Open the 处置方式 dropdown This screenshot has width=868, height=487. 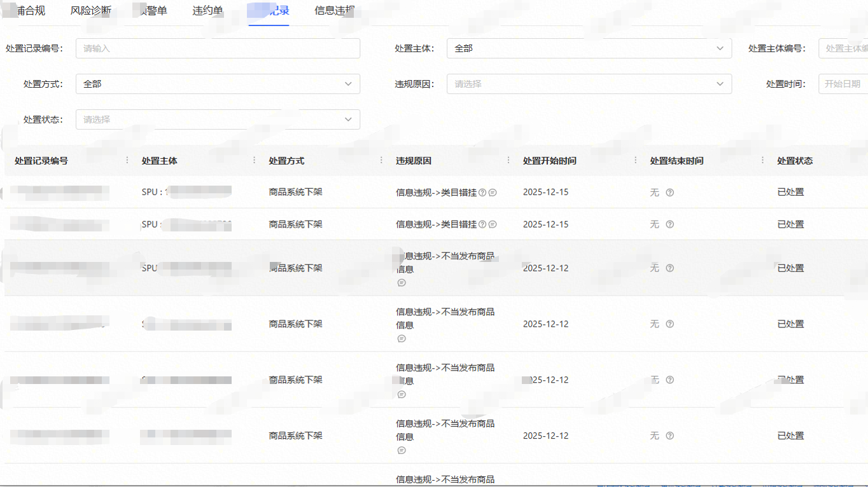point(218,84)
